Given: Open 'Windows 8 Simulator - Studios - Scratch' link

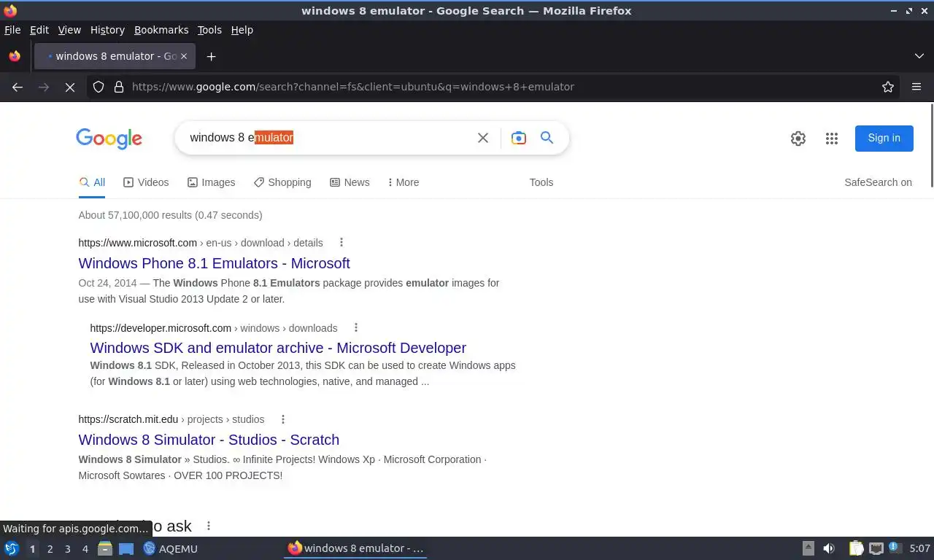Looking at the screenshot, I should (x=209, y=440).
